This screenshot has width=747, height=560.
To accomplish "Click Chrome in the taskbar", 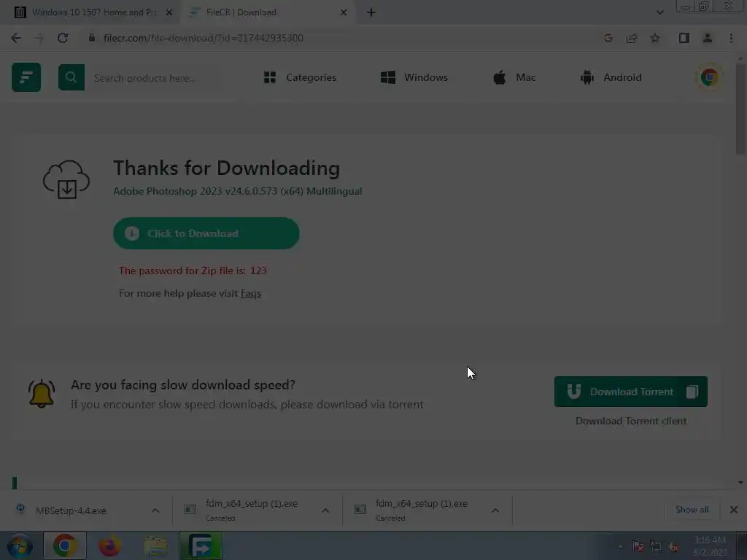I will (65, 545).
